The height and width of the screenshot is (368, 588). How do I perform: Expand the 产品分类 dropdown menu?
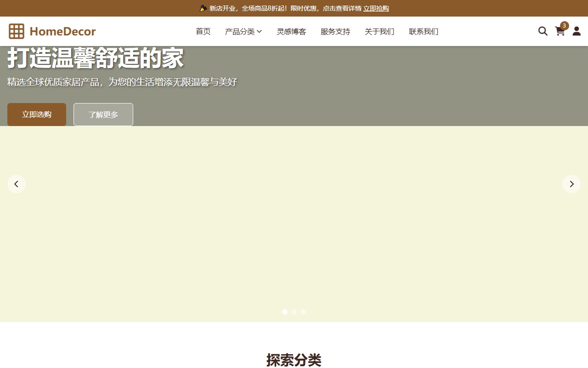coord(243,31)
